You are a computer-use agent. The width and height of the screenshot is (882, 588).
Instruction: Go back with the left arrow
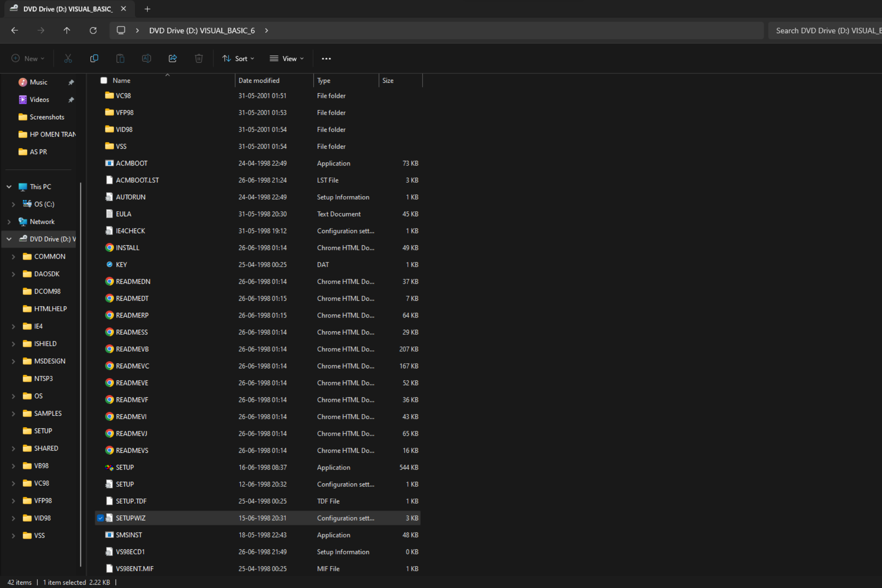(x=15, y=30)
